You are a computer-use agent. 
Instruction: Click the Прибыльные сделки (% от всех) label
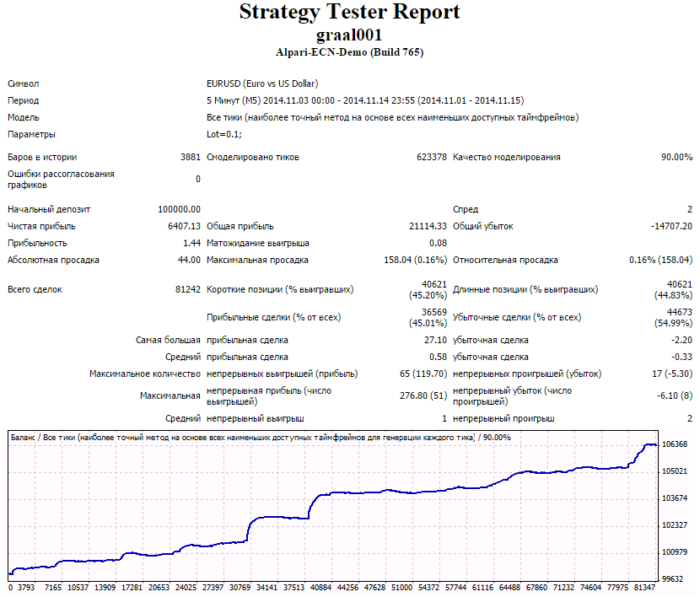(273, 317)
